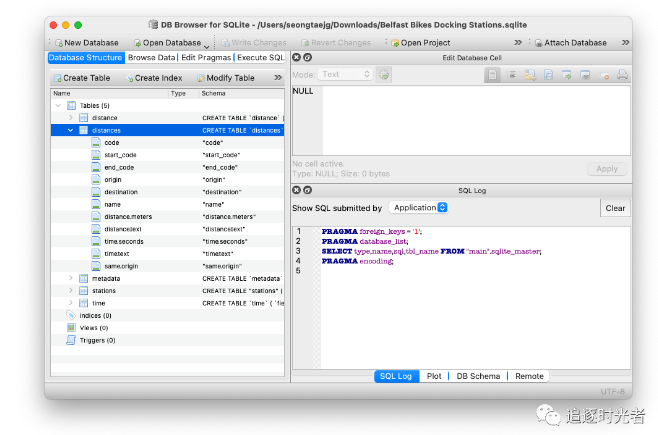The height and width of the screenshot is (435, 658).
Task: Open the Edit Pragmas tab
Action: (x=206, y=57)
